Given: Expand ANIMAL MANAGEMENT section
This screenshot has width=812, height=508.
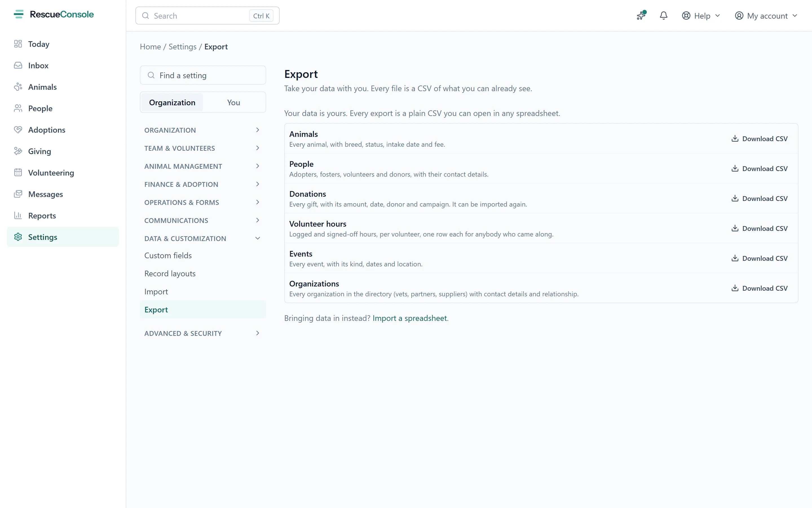Looking at the screenshot, I should (203, 166).
